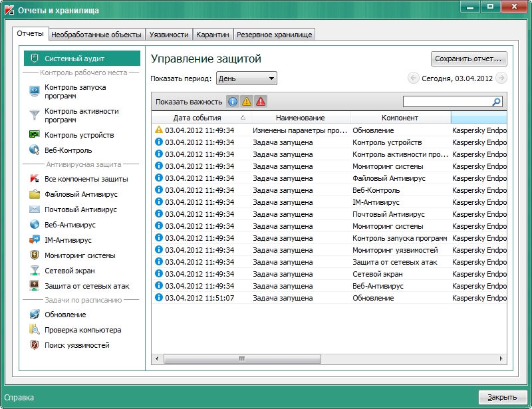Viewport: 532px width, 409px height.
Task: Open the Показать период dropdown
Action: click(x=247, y=78)
